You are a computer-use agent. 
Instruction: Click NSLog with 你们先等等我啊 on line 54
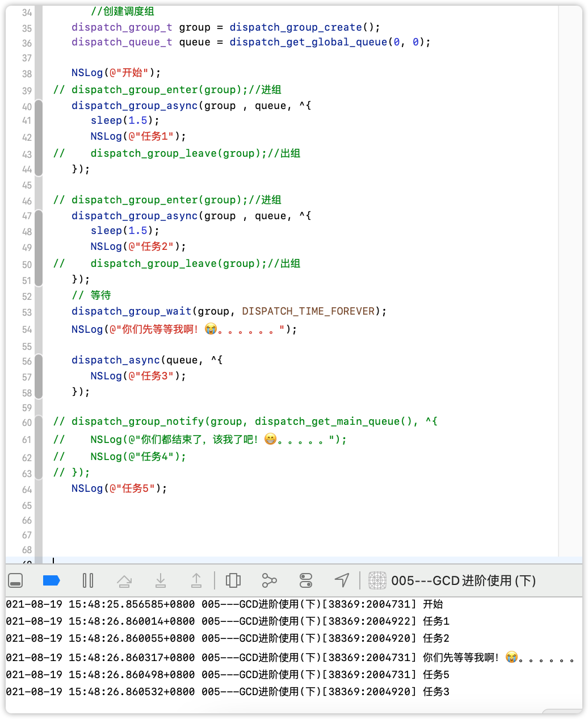point(184,329)
